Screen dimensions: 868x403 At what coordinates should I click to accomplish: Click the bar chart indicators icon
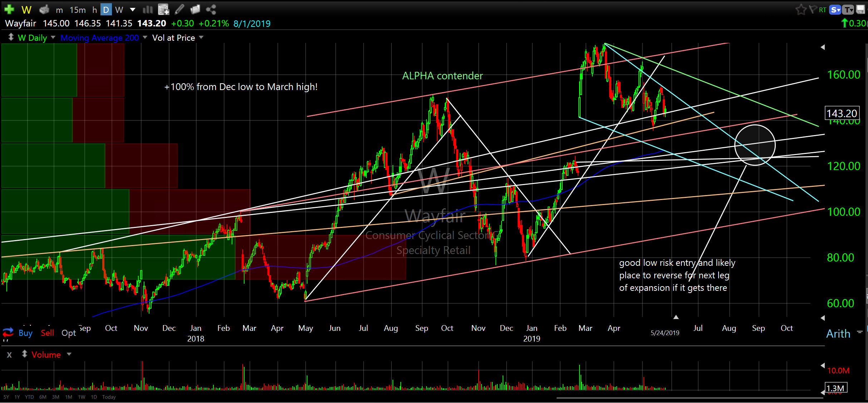(x=147, y=9)
